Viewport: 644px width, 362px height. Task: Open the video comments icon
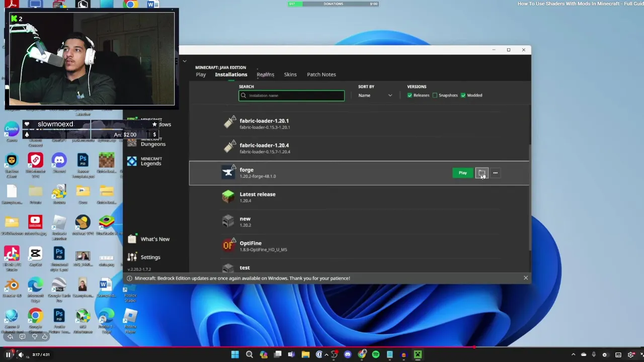tap(22, 336)
